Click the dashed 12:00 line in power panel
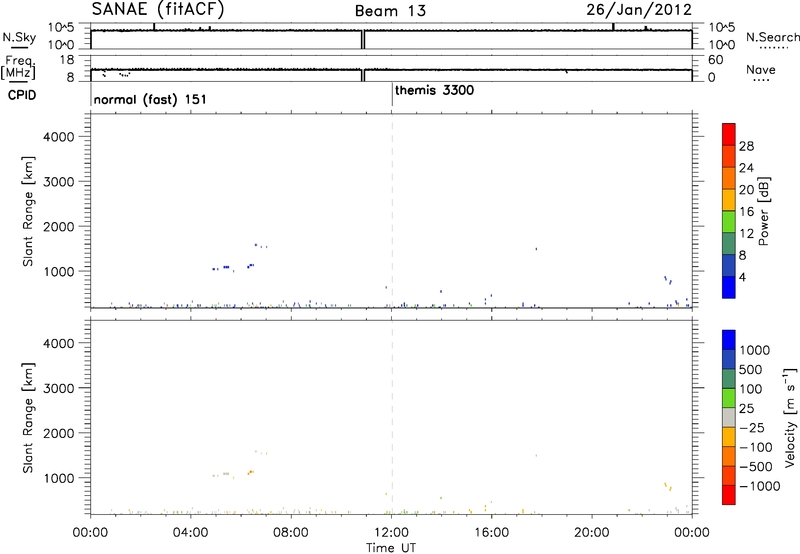Screen dimensions: 800x554 pyautogui.click(x=391, y=211)
